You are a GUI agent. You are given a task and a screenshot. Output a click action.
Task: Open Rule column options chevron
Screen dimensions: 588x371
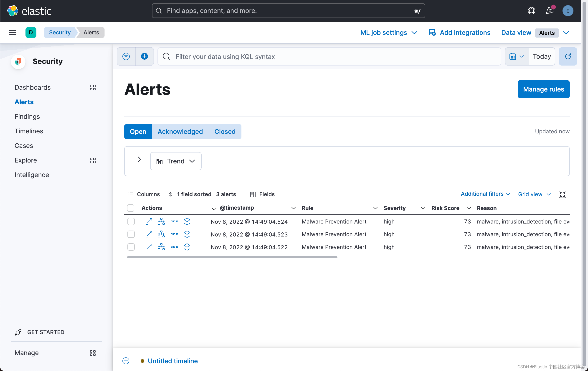tap(375, 208)
